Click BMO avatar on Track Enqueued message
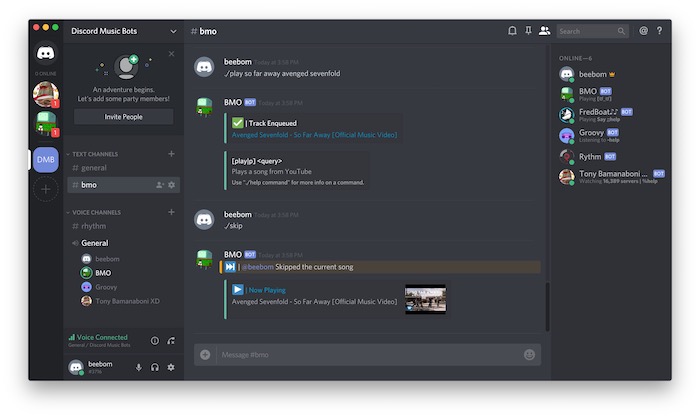Image resolution: width=700 pixels, height=418 pixels. [204, 107]
